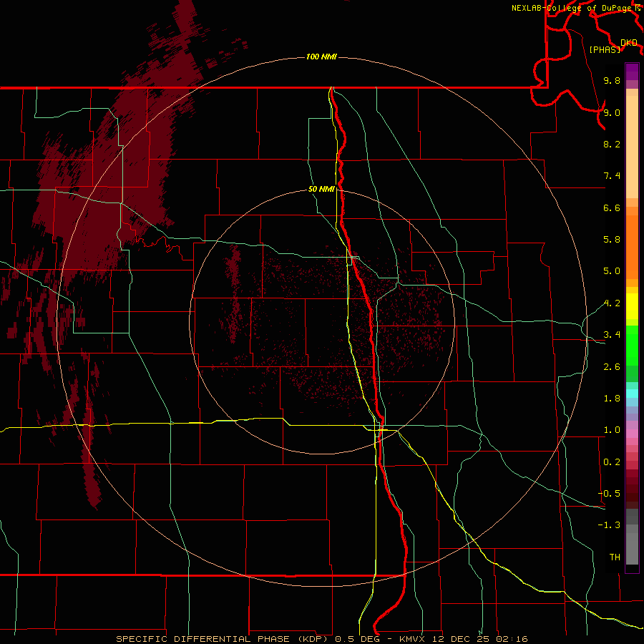Click the DKD product label
This screenshot has height=644, width=644.
click(x=629, y=43)
